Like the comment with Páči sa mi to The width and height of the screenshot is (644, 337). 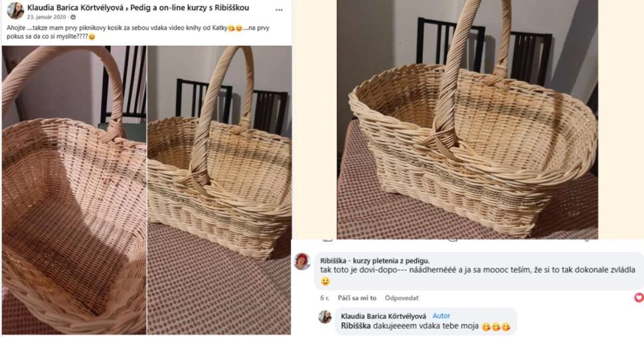point(357,299)
